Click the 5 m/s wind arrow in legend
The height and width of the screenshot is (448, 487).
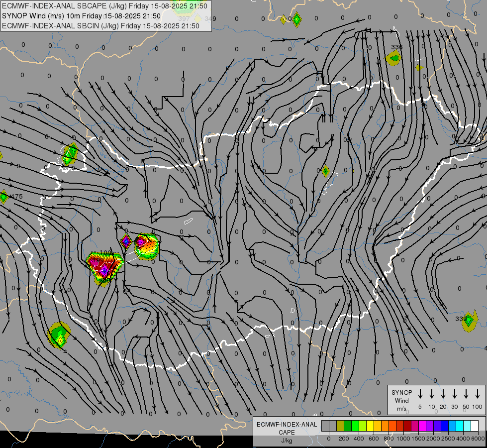point(420,394)
